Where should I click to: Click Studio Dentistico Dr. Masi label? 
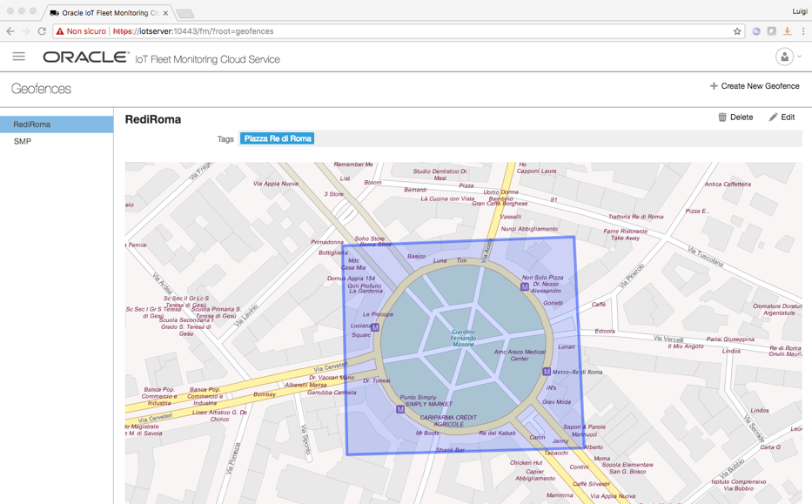pos(440,174)
